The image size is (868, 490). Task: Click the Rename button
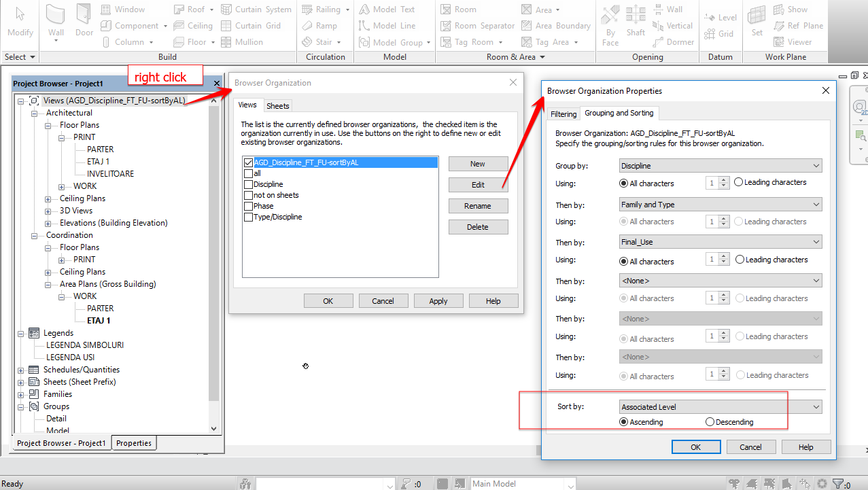pos(477,205)
